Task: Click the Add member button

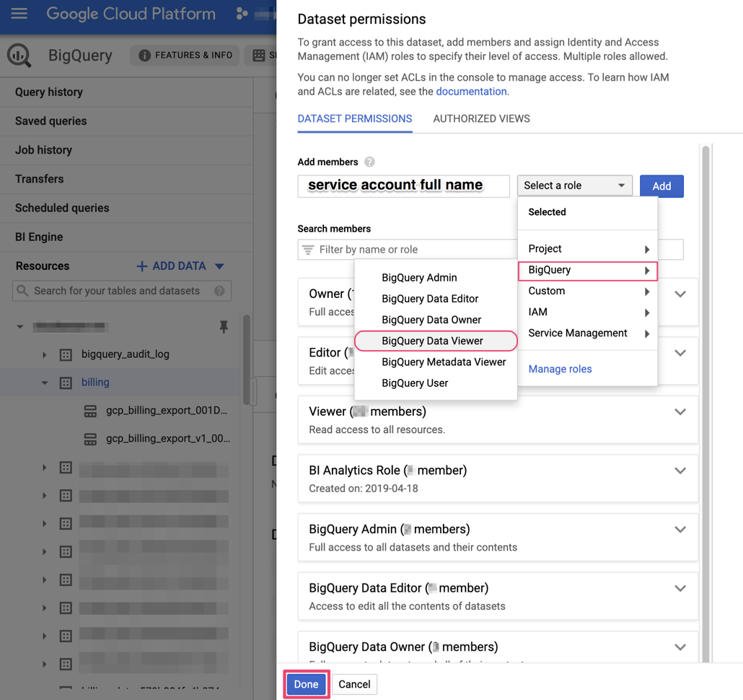Action: point(661,186)
